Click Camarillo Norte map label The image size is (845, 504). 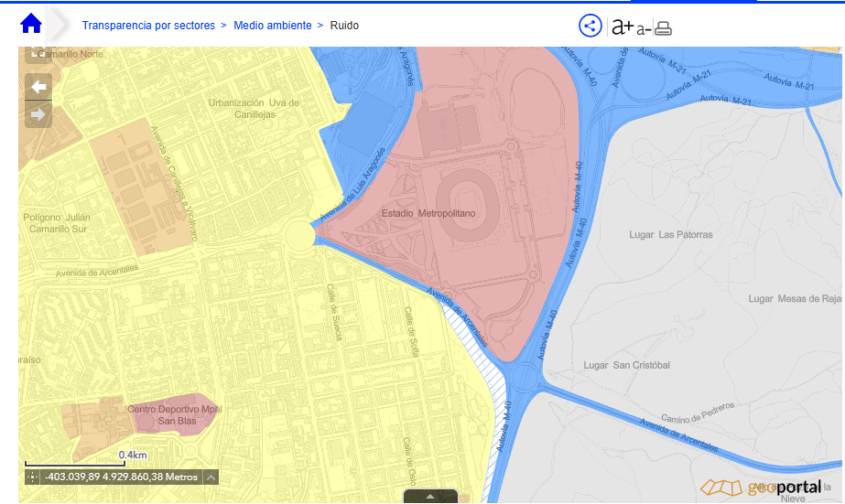[70, 54]
